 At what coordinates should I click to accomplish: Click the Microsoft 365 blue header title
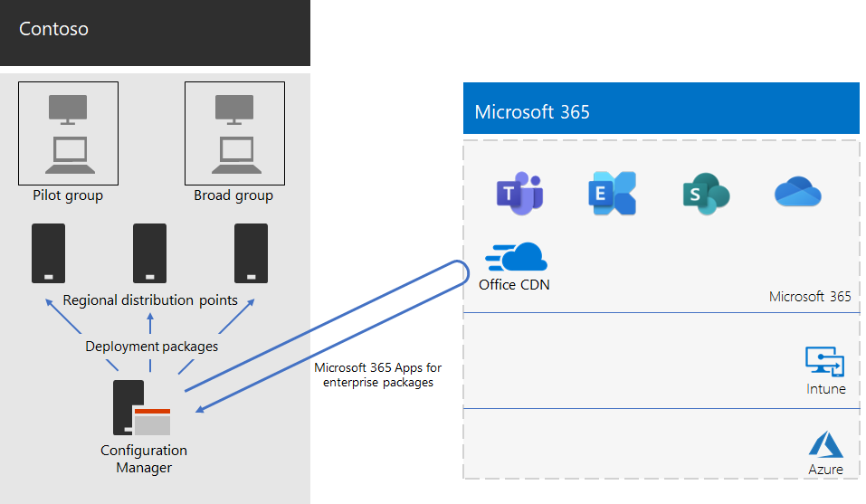coord(532,112)
